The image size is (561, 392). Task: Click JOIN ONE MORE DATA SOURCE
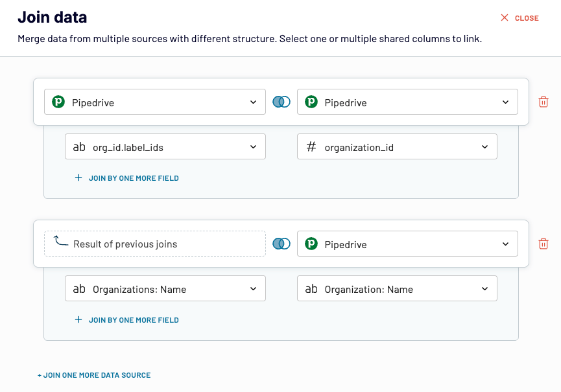point(94,375)
